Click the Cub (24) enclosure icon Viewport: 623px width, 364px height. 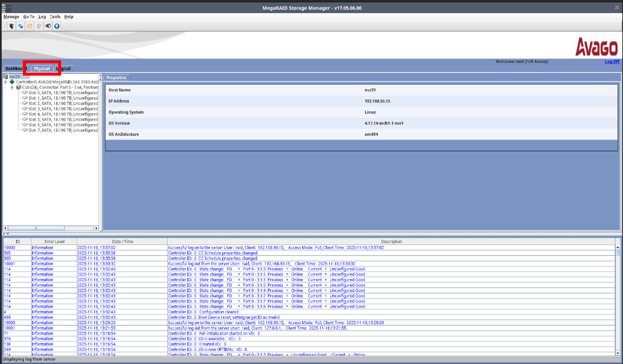click(x=19, y=87)
